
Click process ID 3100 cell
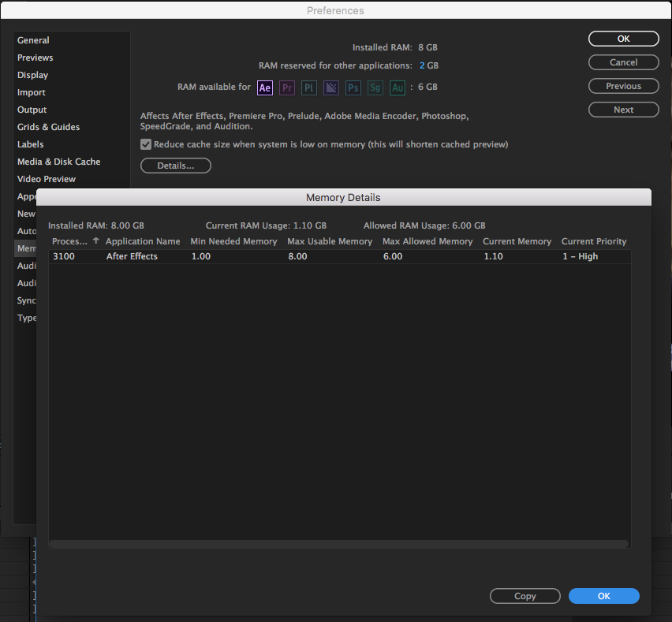tap(64, 256)
